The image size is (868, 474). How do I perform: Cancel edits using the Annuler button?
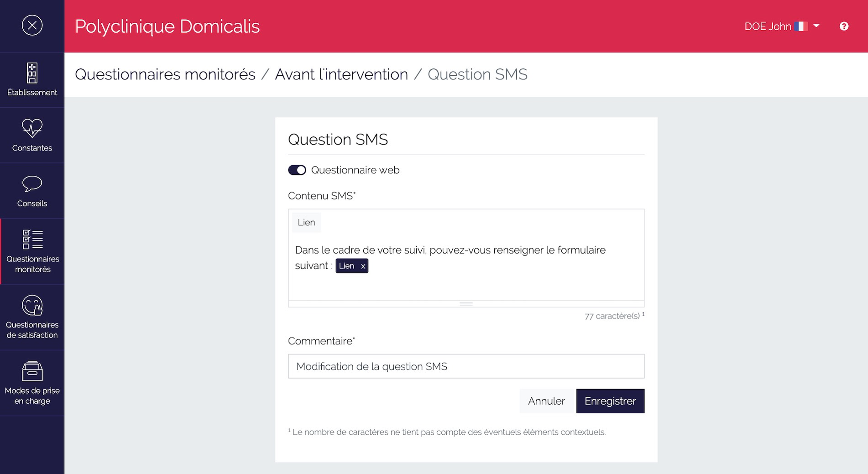546,401
